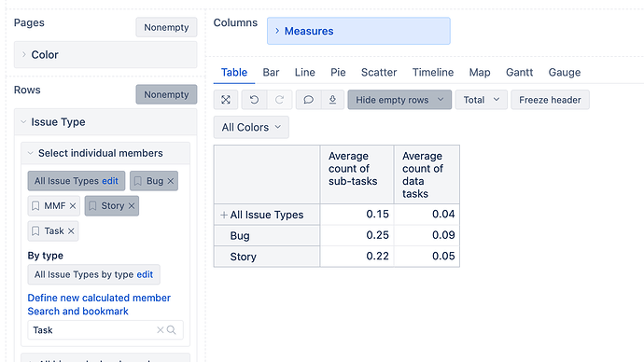Click the 0.15 cell value
The image size is (644, 362).
click(377, 215)
